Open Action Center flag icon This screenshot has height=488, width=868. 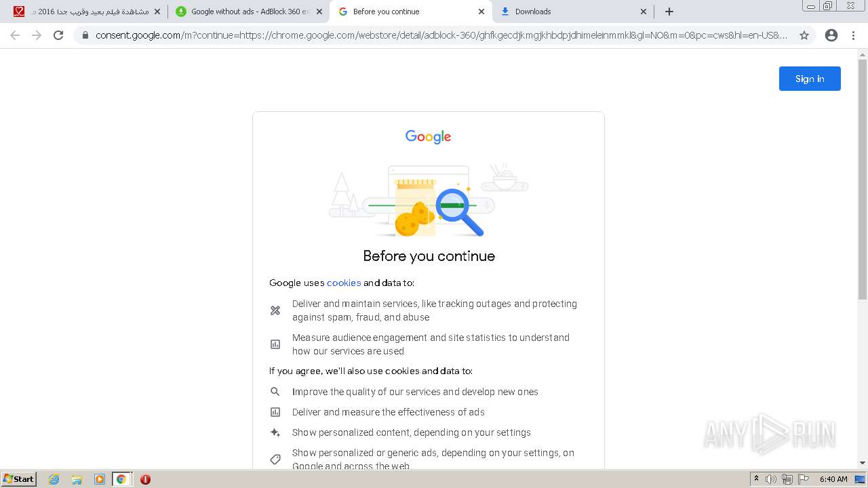pyautogui.click(x=804, y=479)
